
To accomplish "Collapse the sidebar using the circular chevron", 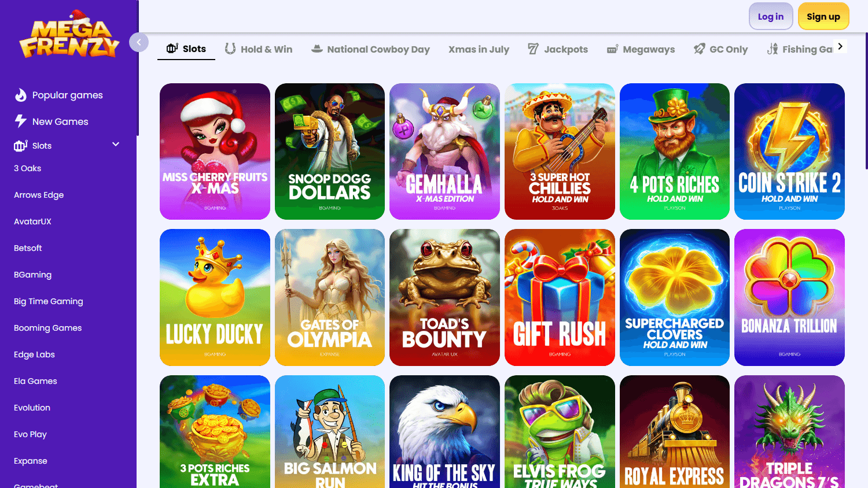I will pyautogui.click(x=139, y=42).
